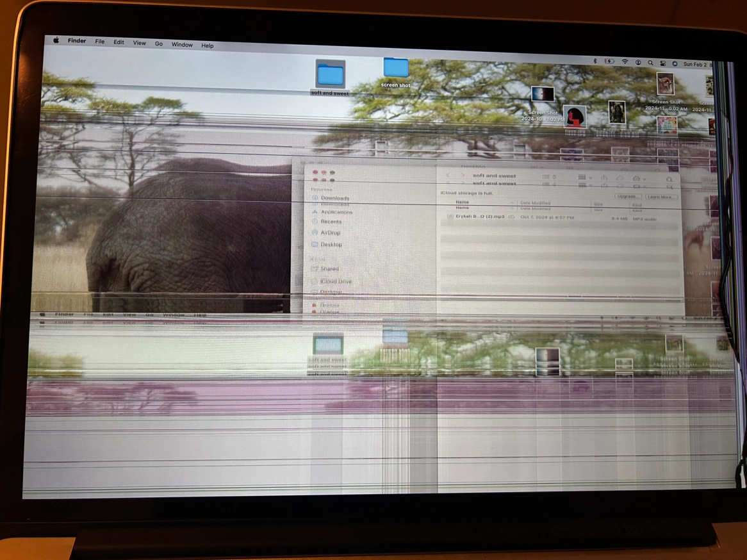Image resolution: width=747 pixels, height=560 pixels.
Task: Select the colorful floral desktop thumbnail
Action: [667, 126]
